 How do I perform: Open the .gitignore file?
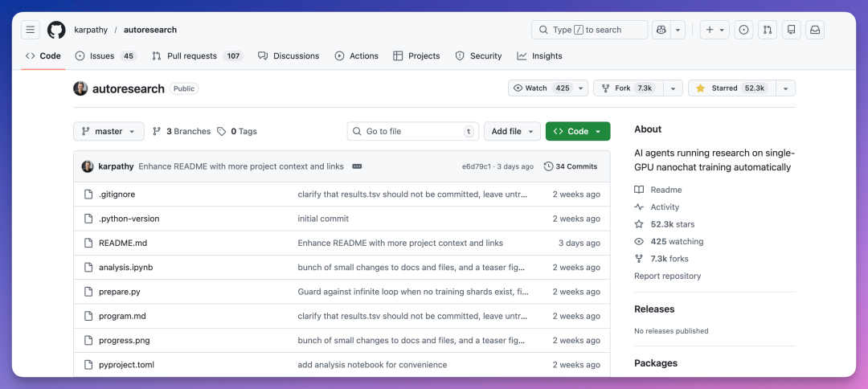tap(117, 194)
